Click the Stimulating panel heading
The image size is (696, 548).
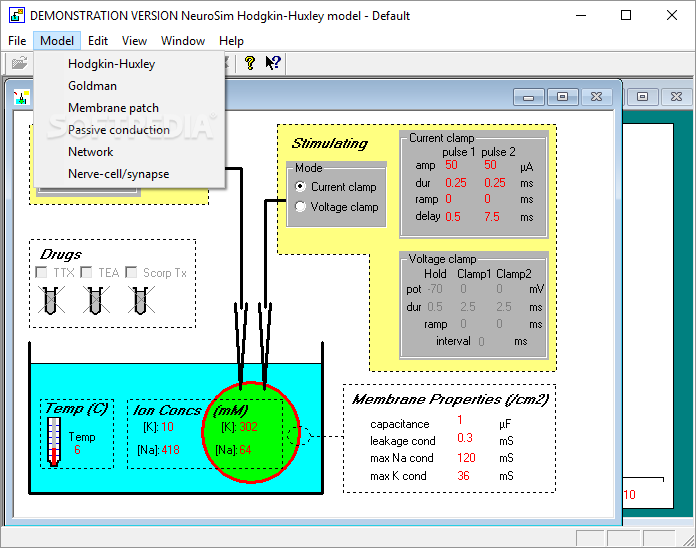pyautogui.click(x=329, y=143)
